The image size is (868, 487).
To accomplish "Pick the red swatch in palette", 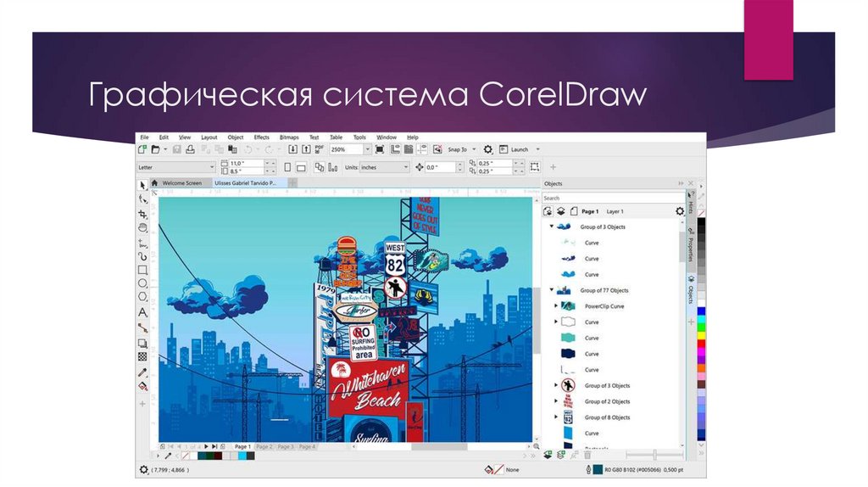I will (x=701, y=344).
